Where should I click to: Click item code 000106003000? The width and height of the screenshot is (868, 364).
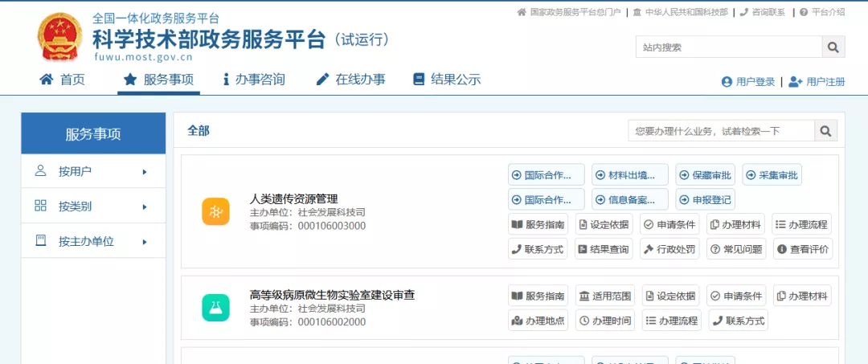tap(332, 227)
